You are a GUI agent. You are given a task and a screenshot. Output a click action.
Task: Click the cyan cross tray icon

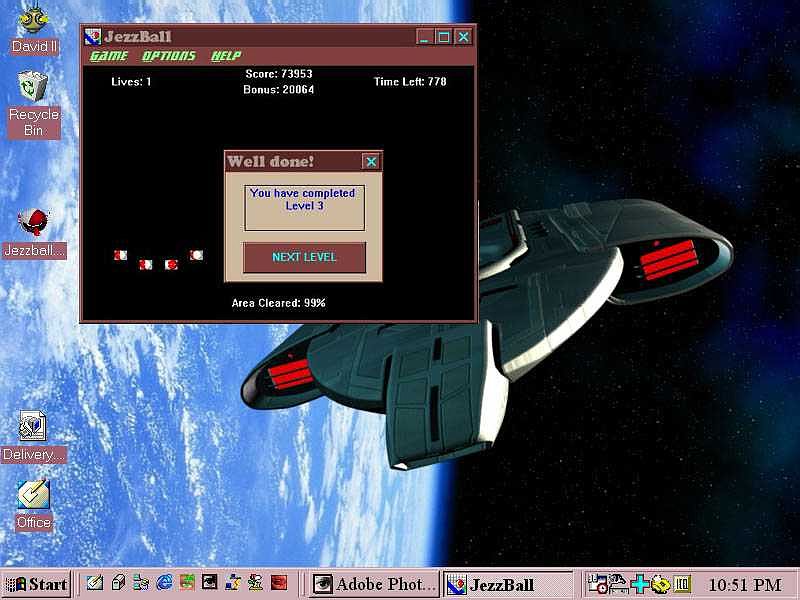point(639,584)
